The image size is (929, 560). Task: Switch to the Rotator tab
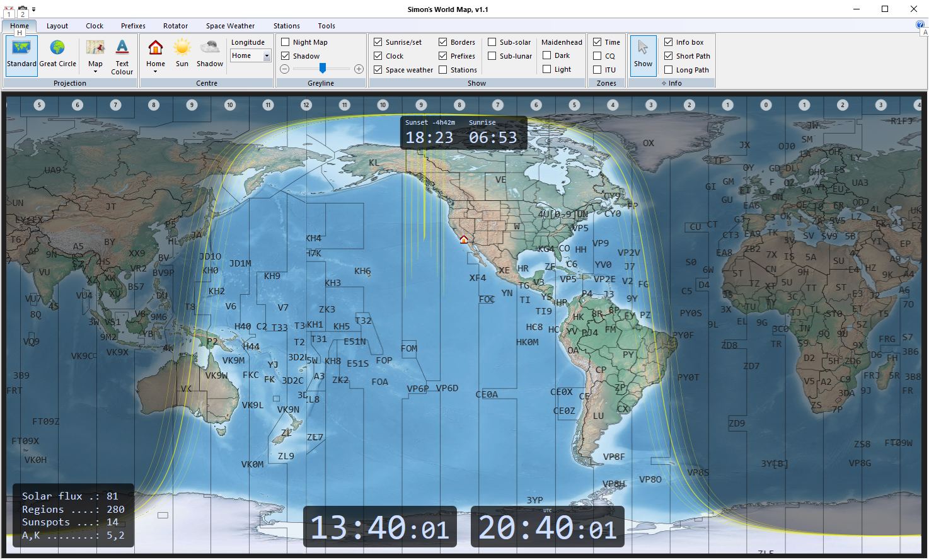[175, 26]
